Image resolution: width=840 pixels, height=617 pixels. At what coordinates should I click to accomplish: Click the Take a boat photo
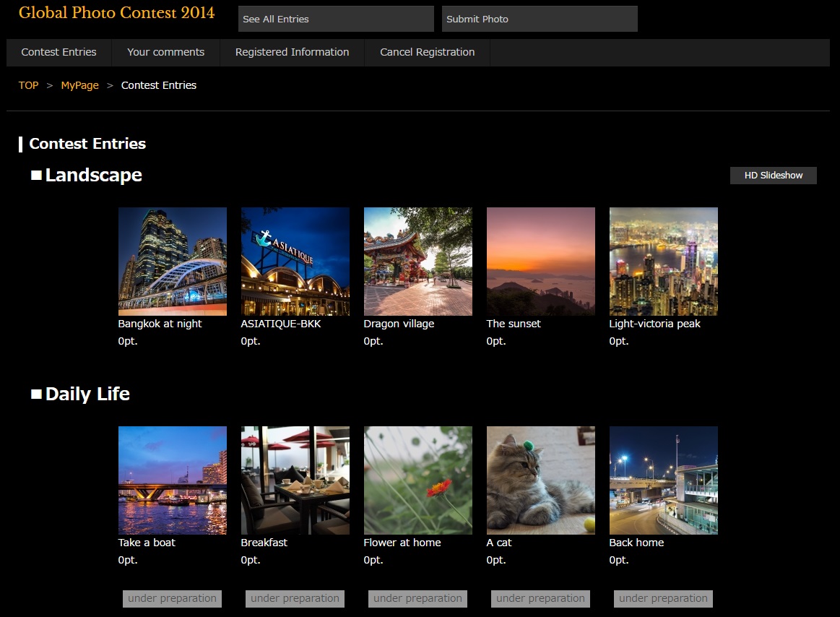tap(172, 480)
